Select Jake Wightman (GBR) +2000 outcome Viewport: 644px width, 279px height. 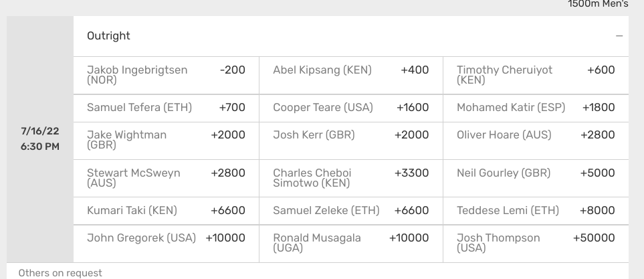coord(167,141)
